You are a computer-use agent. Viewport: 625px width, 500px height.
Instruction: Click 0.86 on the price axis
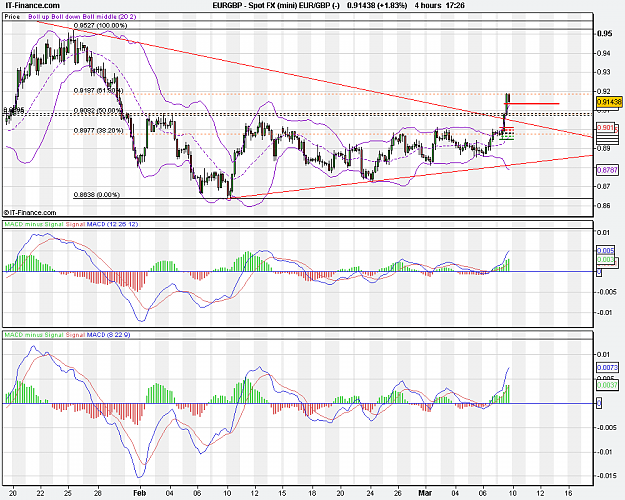tap(604, 206)
